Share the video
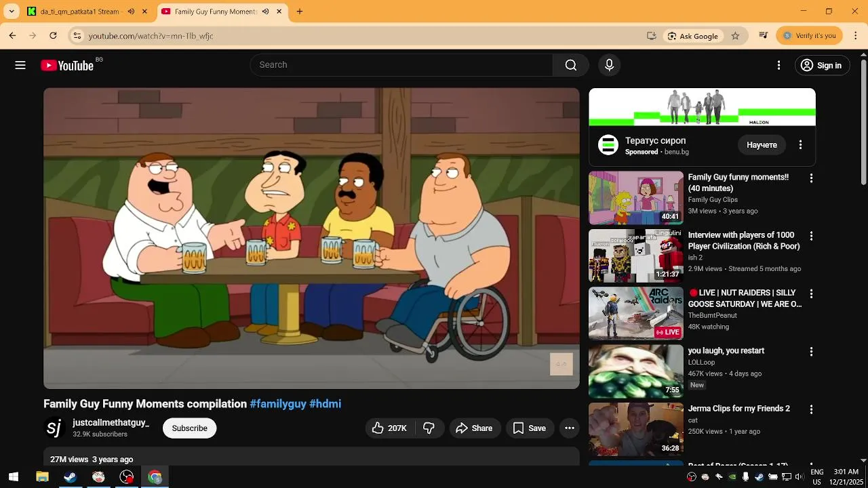The width and height of the screenshot is (868, 488). point(475,428)
